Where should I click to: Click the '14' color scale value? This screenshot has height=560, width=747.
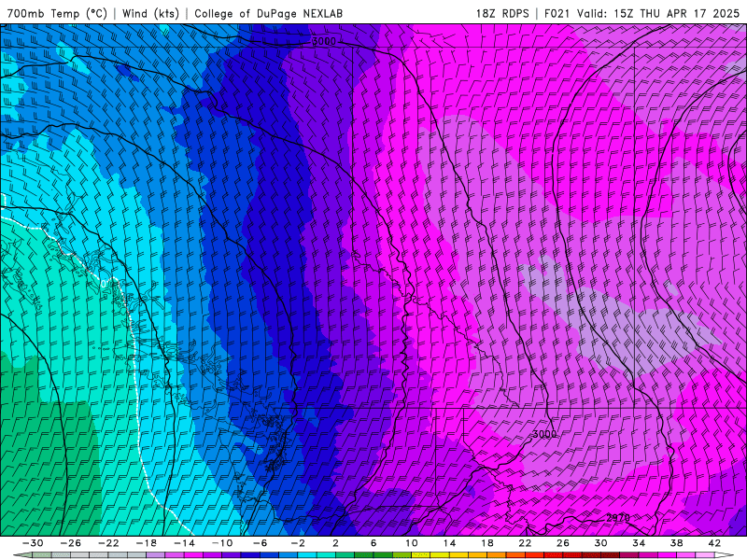[449, 543]
